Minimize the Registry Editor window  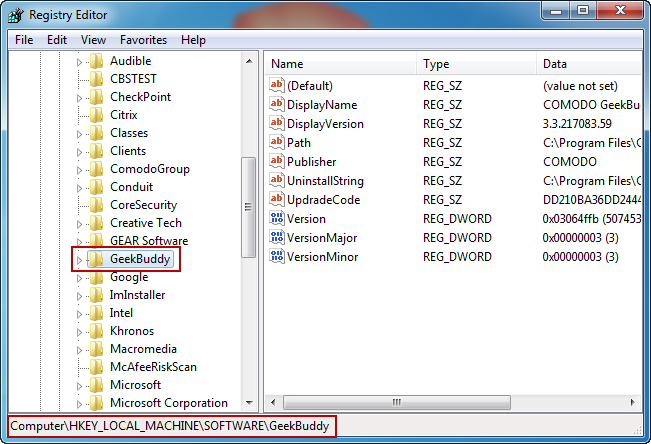click(556, 11)
